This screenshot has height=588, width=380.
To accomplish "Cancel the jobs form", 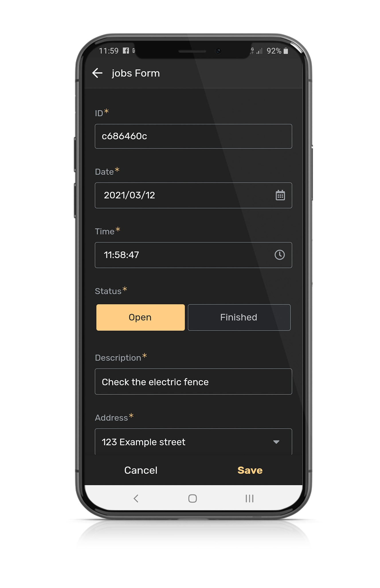I will [141, 470].
